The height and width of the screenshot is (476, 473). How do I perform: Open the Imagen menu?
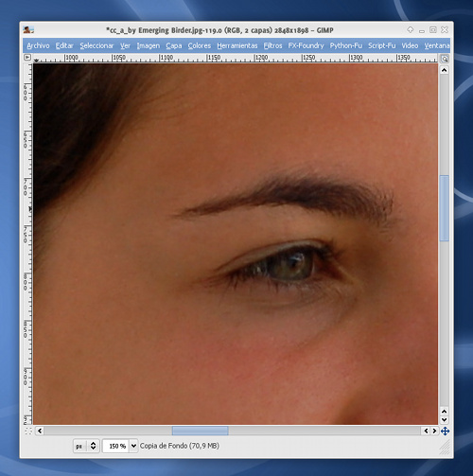click(x=149, y=45)
